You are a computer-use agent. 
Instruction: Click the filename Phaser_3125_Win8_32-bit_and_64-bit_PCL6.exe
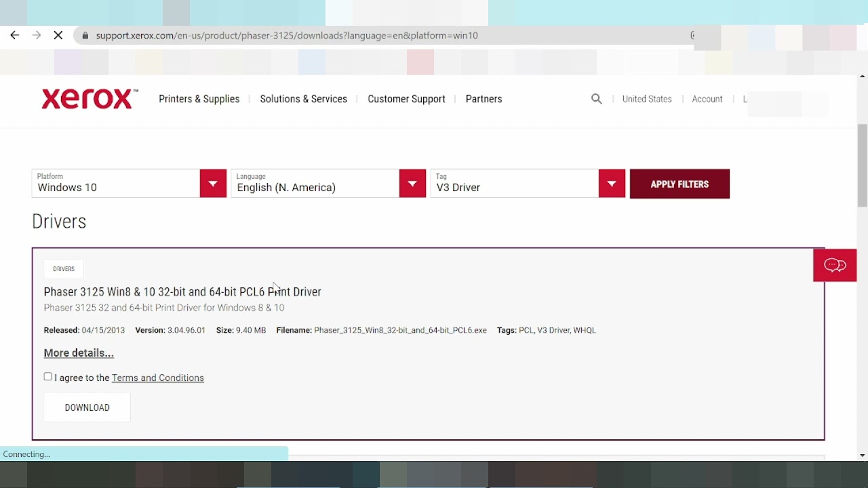point(400,330)
